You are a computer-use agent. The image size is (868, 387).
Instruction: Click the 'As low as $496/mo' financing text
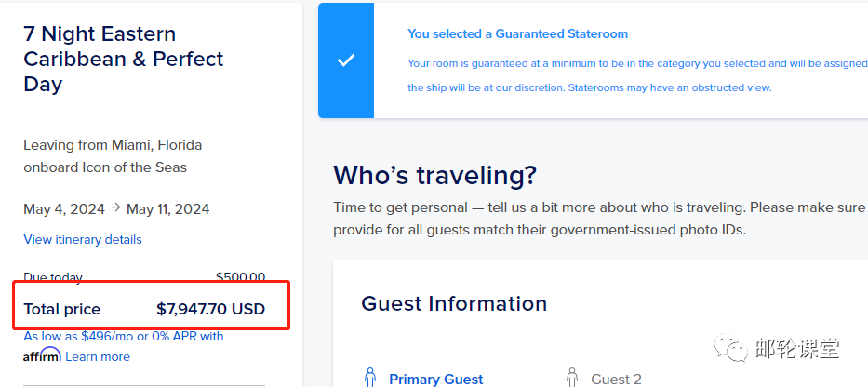[x=124, y=336]
